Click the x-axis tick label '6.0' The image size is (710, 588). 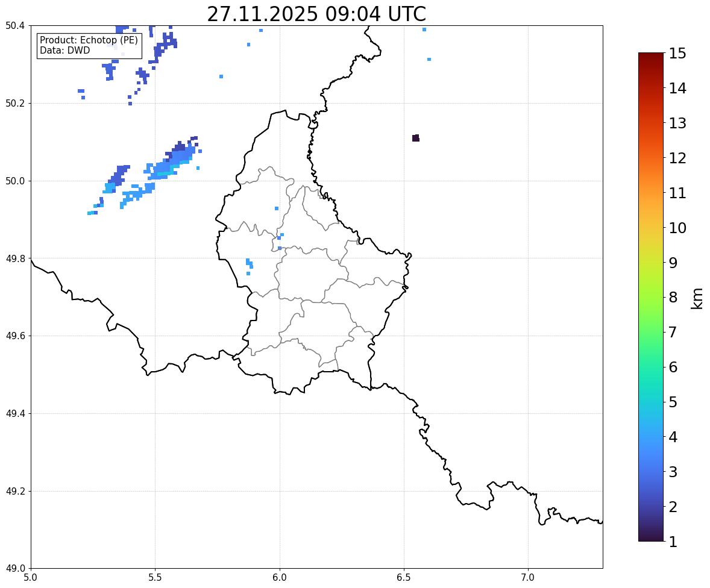[280, 578]
